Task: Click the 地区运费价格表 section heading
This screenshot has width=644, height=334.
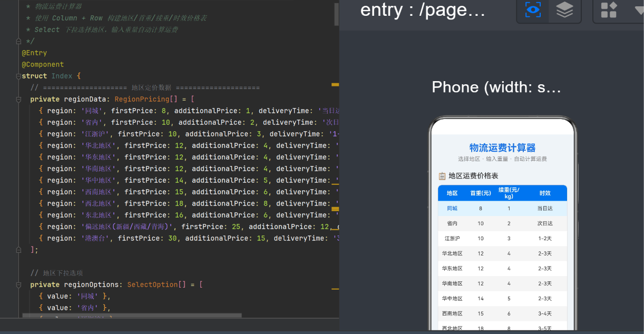Action: [473, 176]
